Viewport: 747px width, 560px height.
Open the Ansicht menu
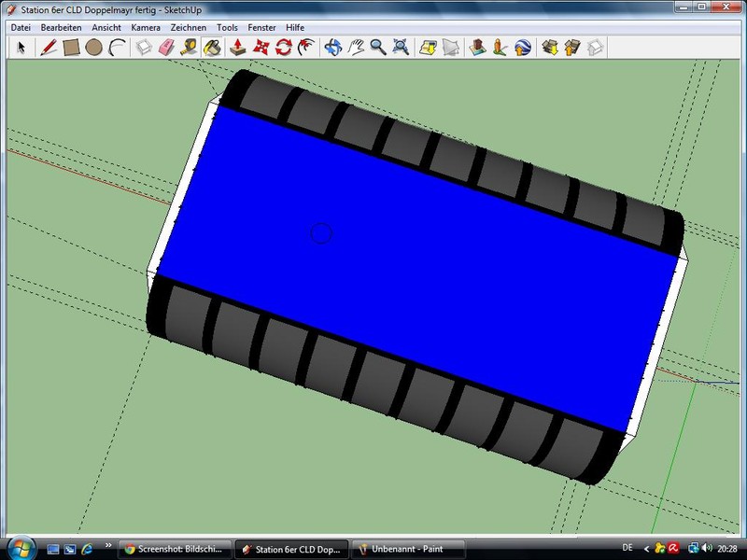[x=106, y=28]
